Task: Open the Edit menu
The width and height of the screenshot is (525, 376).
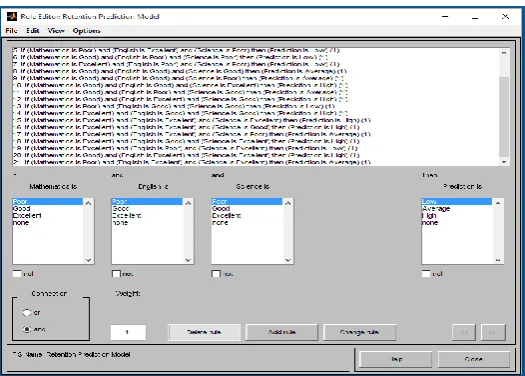Action: pos(32,31)
